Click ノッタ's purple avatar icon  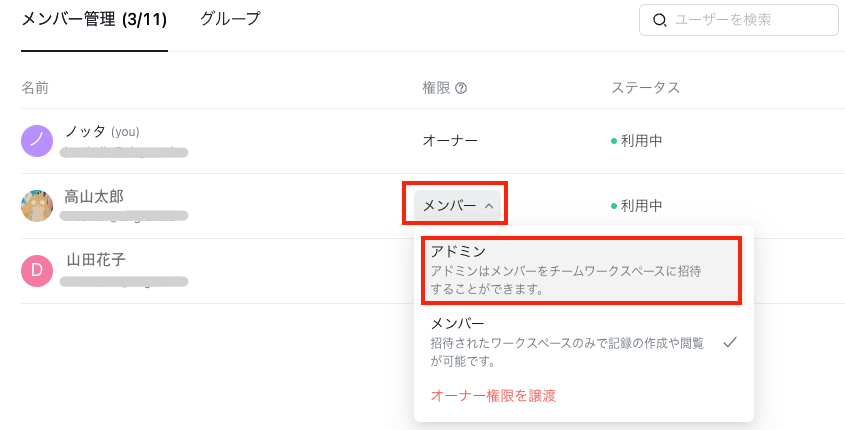37,141
